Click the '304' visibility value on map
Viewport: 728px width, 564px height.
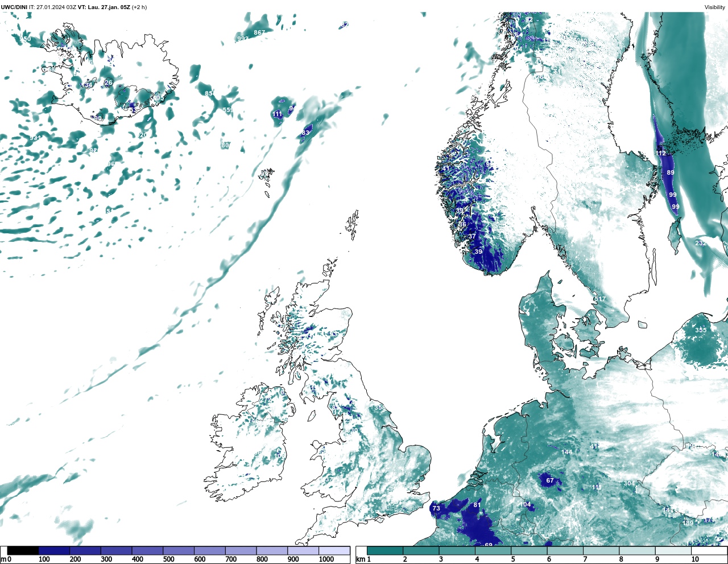[x=629, y=484]
